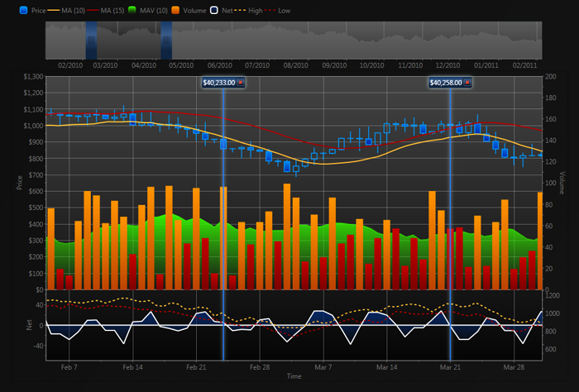The height and width of the screenshot is (392, 579).
Task: Click the Mar 28 time axis label
Action: pyautogui.click(x=514, y=367)
